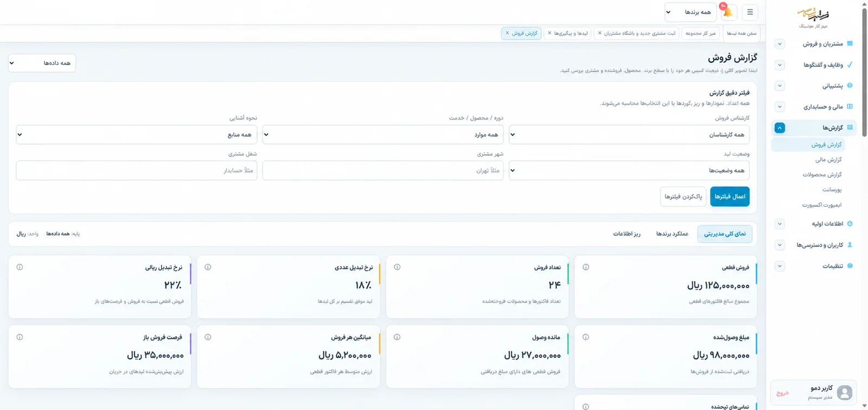The width and height of the screenshot is (868, 410).
Task: Open the میز کار مجموعه tab
Action: click(700, 33)
